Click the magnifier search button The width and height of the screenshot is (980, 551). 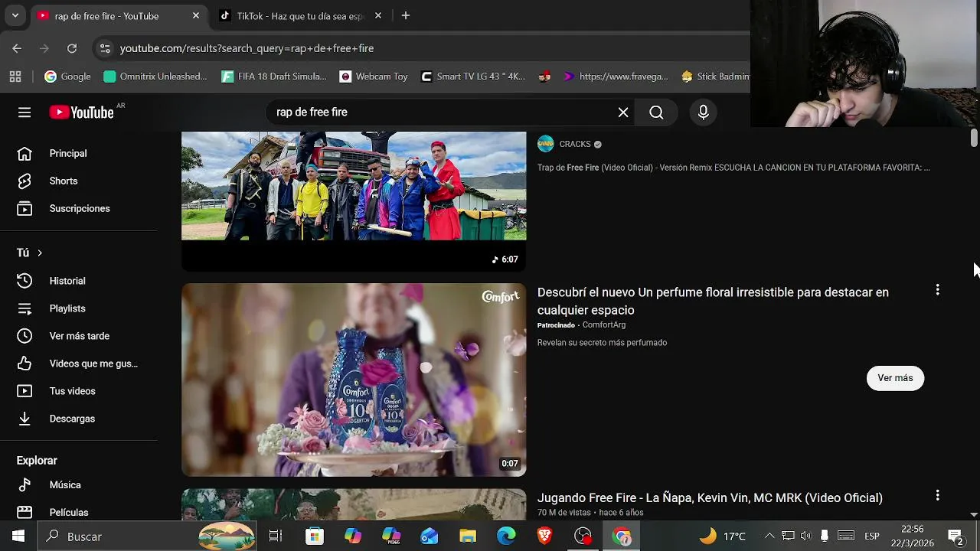(656, 112)
